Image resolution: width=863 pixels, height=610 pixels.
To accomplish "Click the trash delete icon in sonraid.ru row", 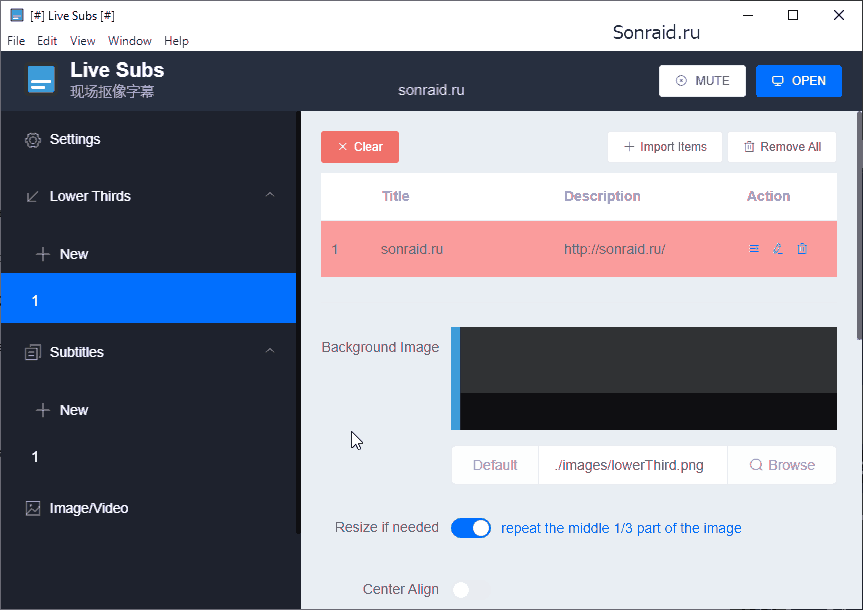I will pyautogui.click(x=802, y=249).
